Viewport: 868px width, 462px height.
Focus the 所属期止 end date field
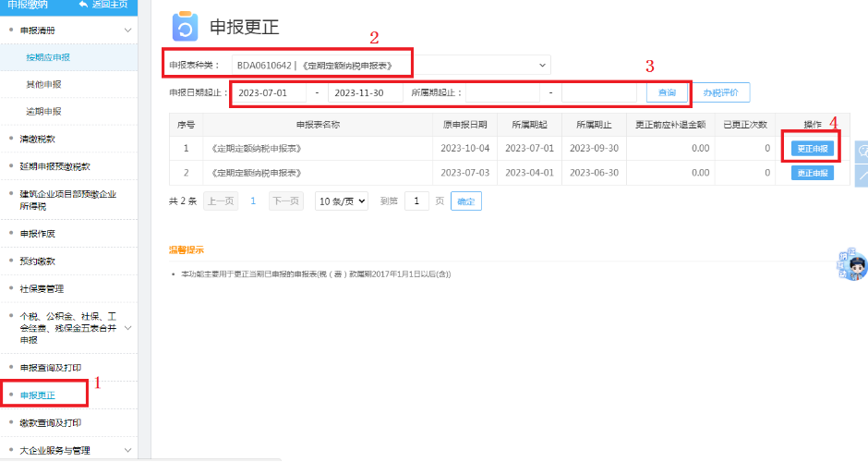[599, 92]
